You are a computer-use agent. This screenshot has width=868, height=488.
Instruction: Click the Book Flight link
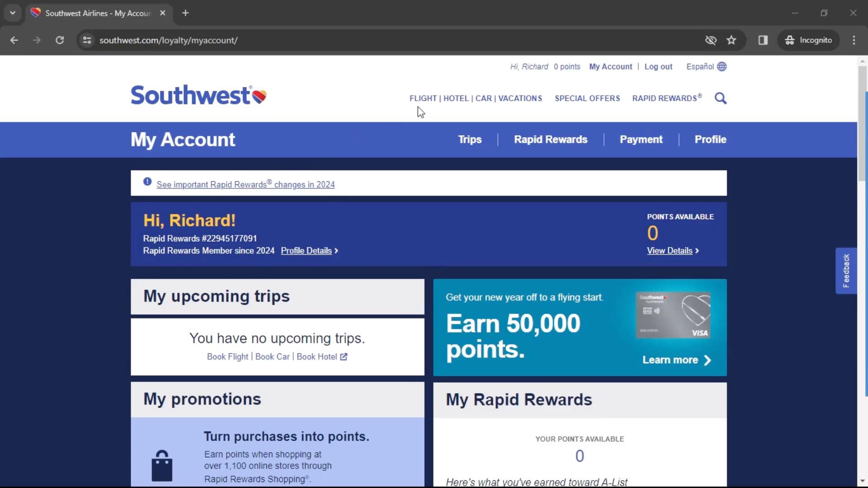click(227, 357)
